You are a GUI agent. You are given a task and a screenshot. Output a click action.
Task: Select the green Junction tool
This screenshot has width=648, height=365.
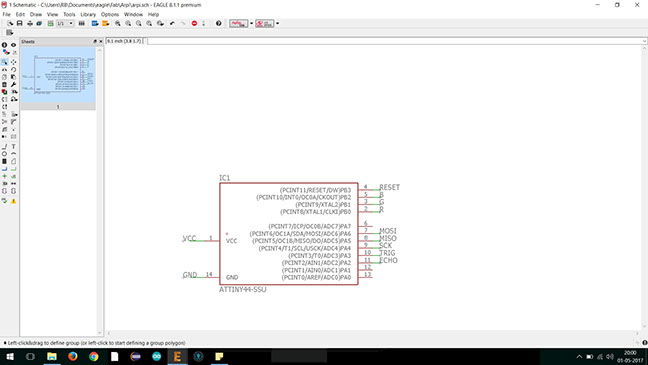point(4,176)
